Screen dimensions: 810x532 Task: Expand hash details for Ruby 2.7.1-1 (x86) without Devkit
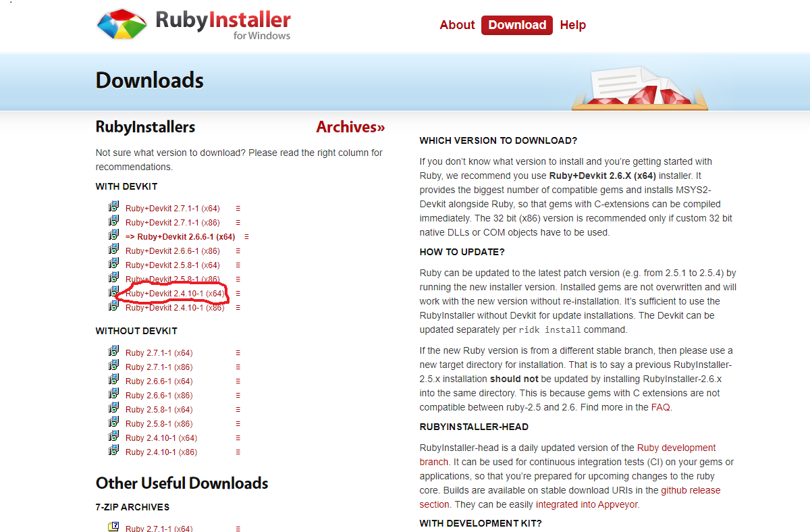pos(238,367)
